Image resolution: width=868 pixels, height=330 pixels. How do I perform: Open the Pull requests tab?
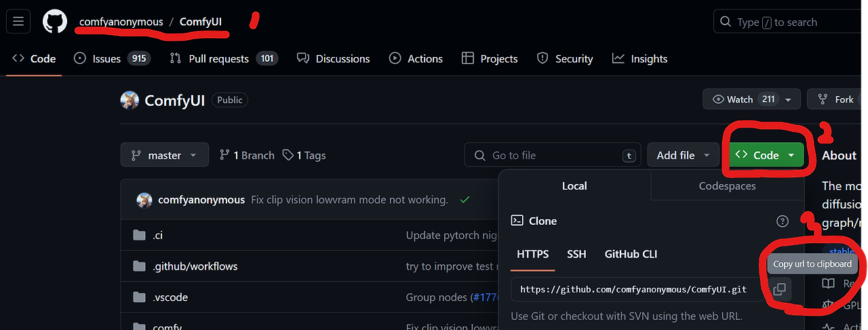coord(218,59)
